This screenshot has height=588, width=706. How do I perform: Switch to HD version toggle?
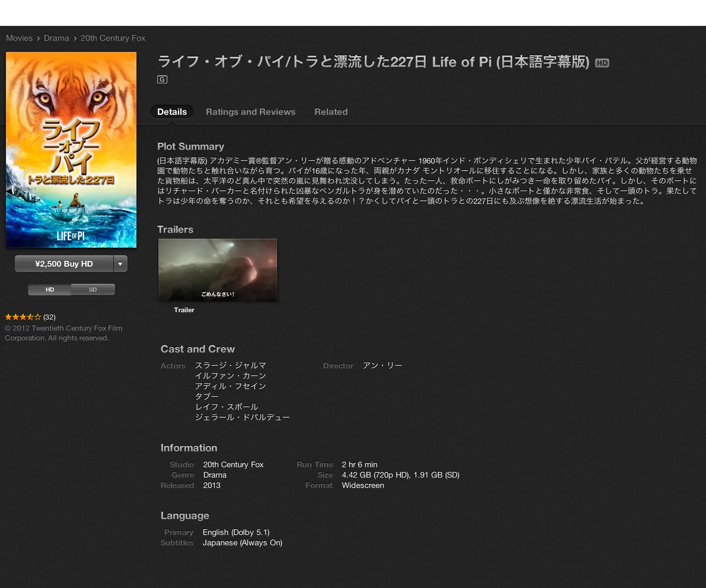click(50, 290)
